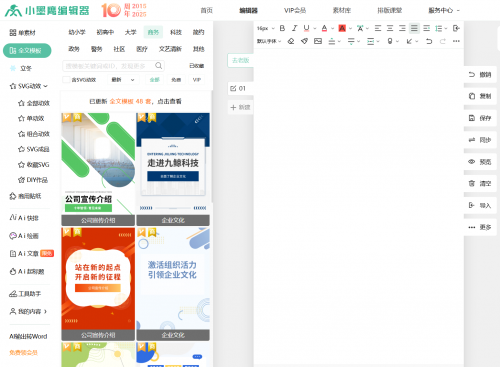Insert an image with the picture icon
Screen dimensions: 500x367
coord(318,41)
